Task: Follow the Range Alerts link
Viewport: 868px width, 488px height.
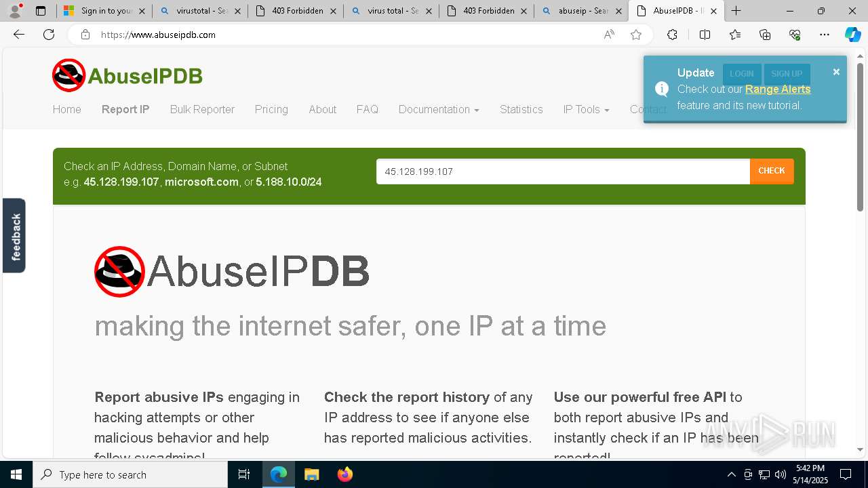Action: coord(778,89)
